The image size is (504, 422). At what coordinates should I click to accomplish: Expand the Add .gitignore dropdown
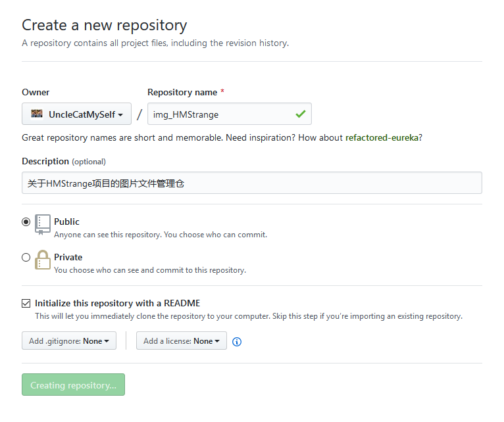pos(69,341)
